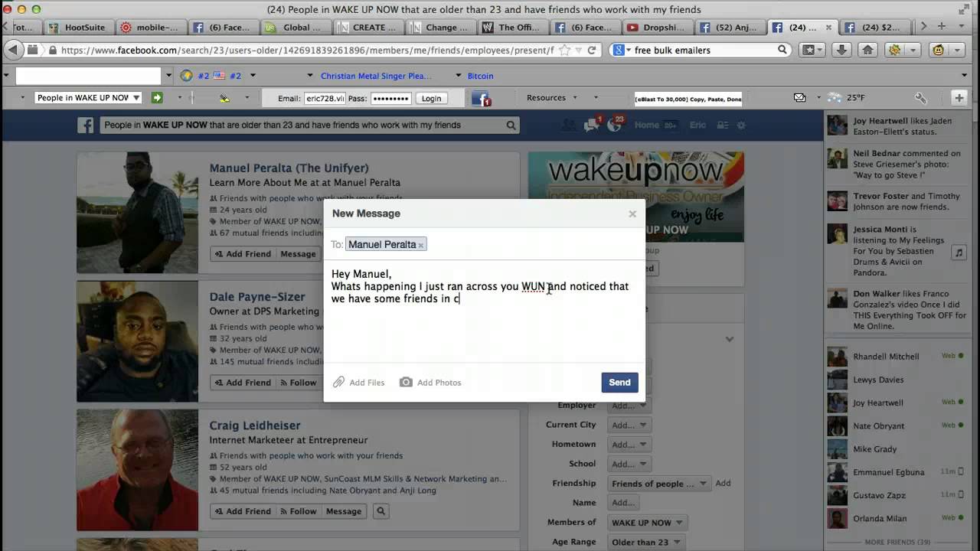Open Facebook notifications globe icon

coord(614,125)
